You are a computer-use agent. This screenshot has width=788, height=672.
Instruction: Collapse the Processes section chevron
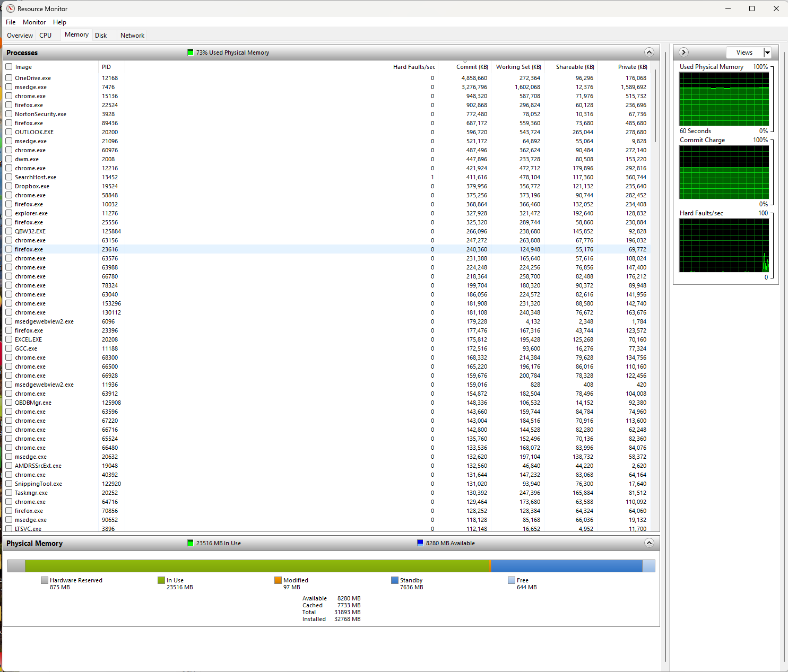648,52
